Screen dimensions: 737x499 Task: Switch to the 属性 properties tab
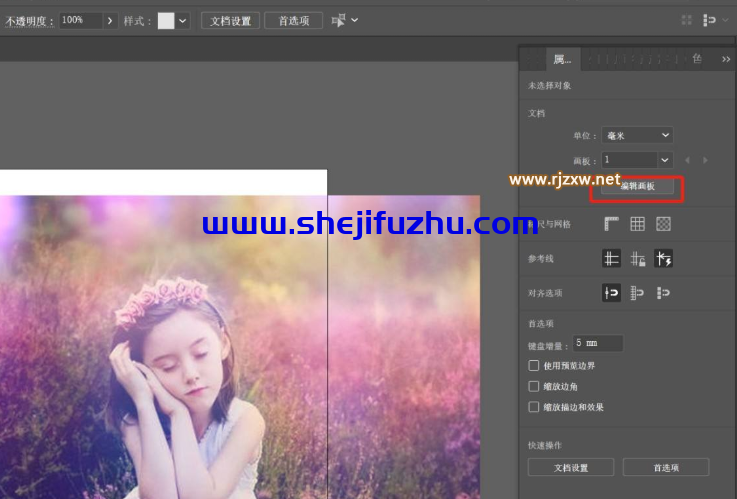[x=562, y=59]
